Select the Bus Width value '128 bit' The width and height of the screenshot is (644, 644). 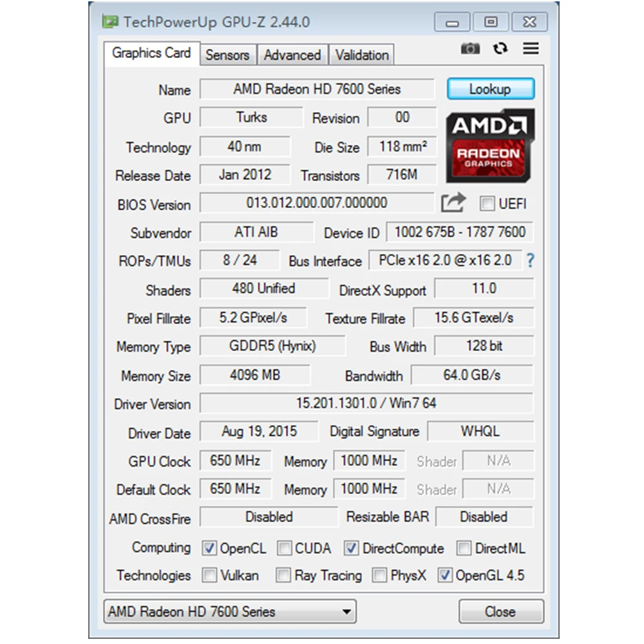(484, 346)
